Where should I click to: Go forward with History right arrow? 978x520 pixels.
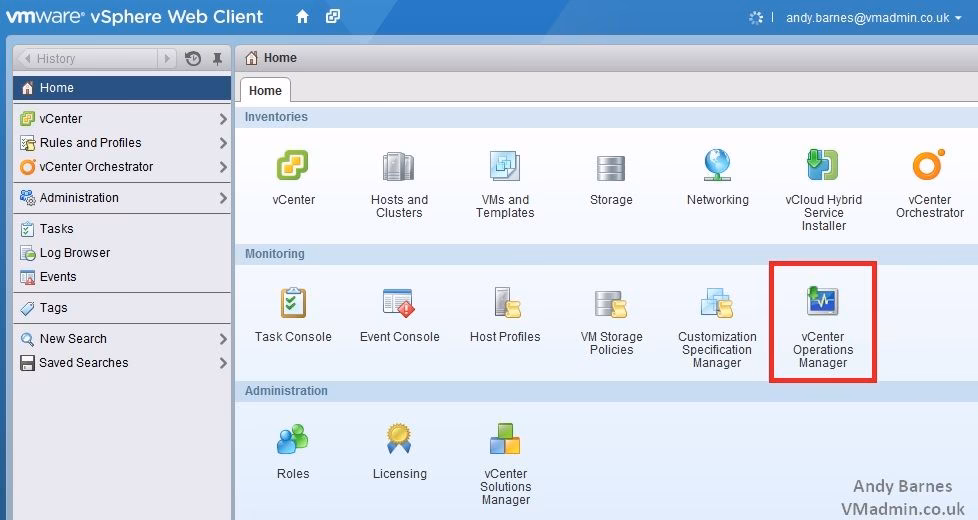167,59
